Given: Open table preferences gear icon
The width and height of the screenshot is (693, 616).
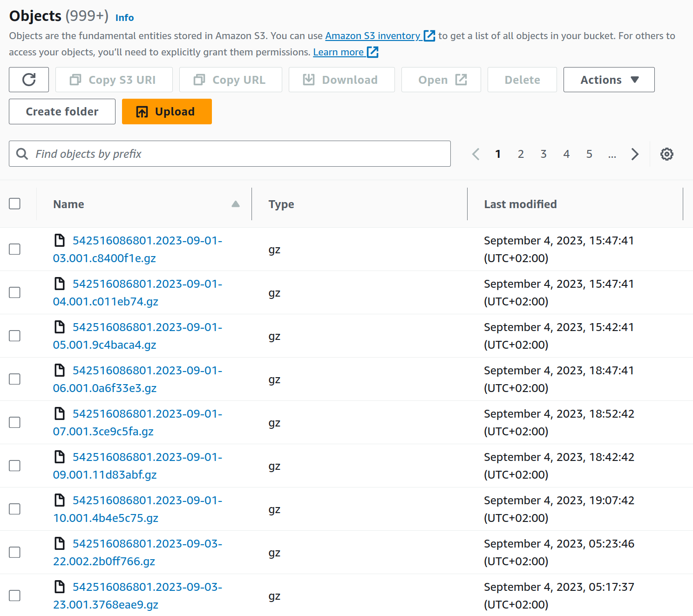Looking at the screenshot, I should pos(666,154).
